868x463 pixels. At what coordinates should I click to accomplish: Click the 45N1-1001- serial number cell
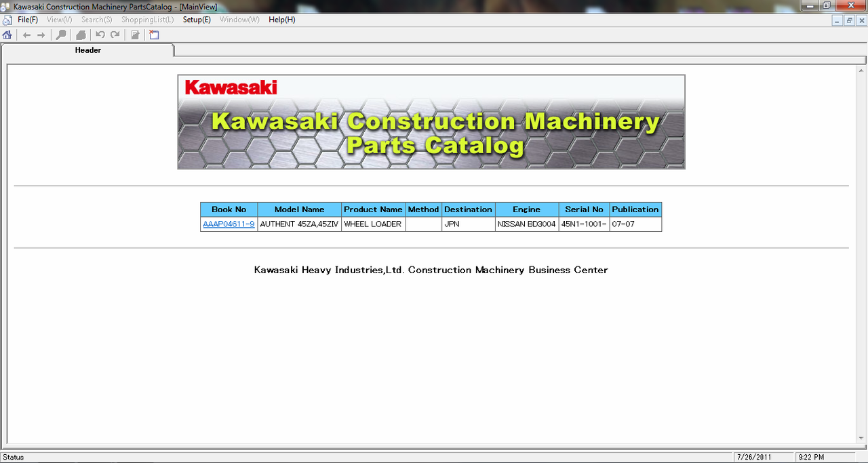pyautogui.click(x=584, y=224)
